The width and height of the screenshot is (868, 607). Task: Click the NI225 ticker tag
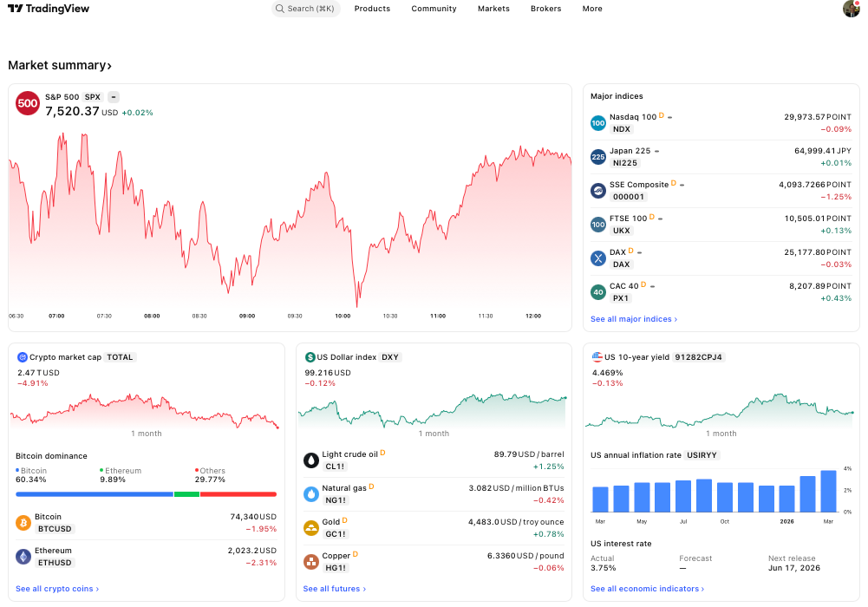625,163
